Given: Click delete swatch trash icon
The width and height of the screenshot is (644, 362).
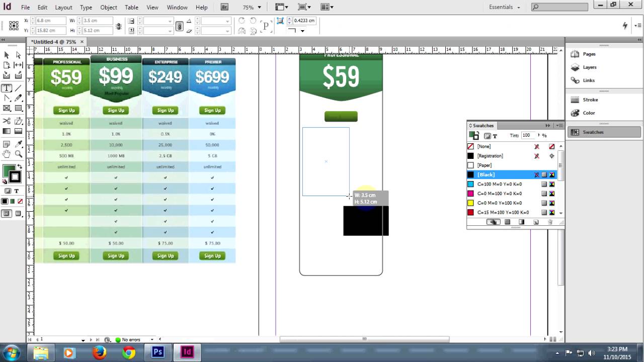Looking at the screenshot, I should [x=550, y=222].
